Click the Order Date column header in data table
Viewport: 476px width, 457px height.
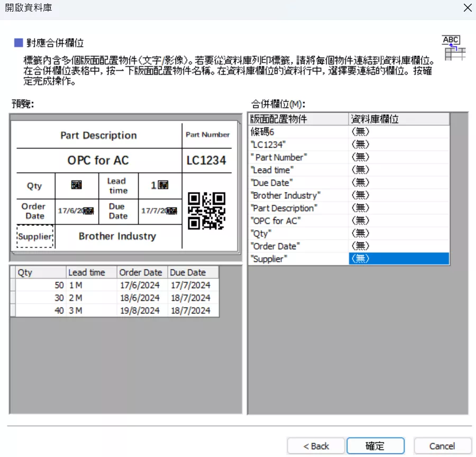coord(141,272)
